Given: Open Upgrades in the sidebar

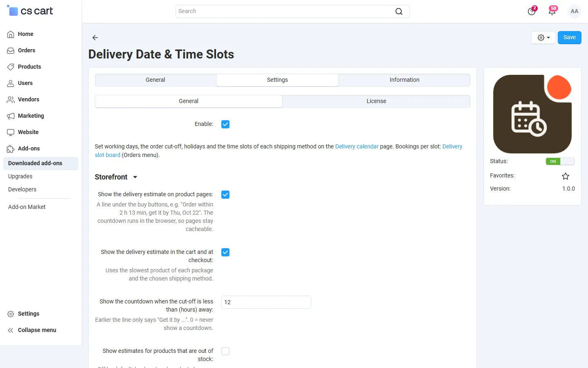Looking at the screenshot, I should (20, 177).
